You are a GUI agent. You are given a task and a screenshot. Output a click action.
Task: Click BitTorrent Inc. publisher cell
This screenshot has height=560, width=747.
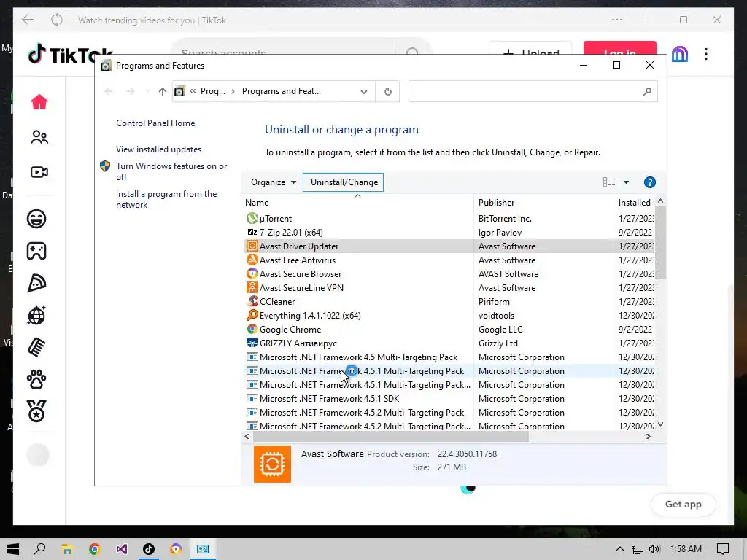[x=505, y=219]
